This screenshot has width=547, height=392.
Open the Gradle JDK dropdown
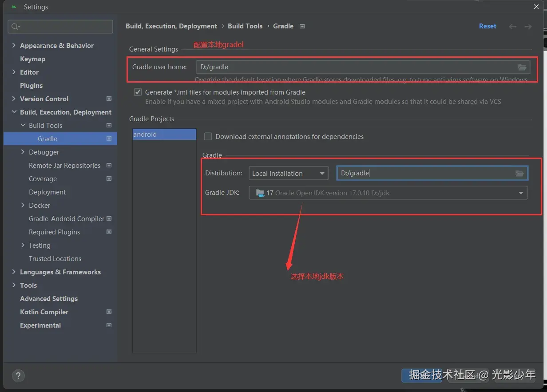388,193
